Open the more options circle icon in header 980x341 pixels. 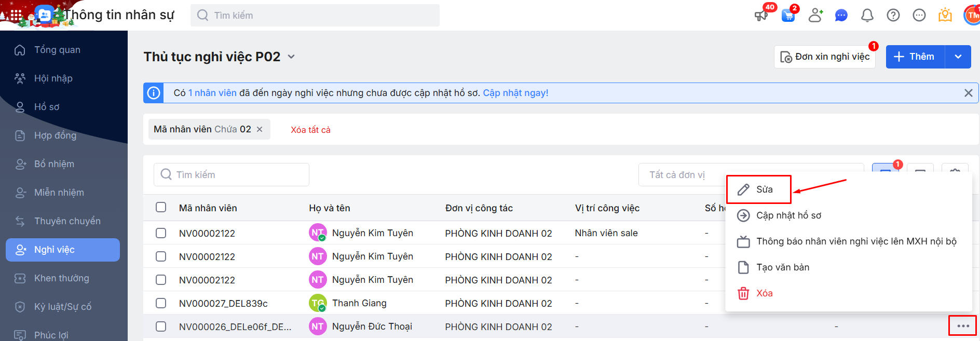919,16
